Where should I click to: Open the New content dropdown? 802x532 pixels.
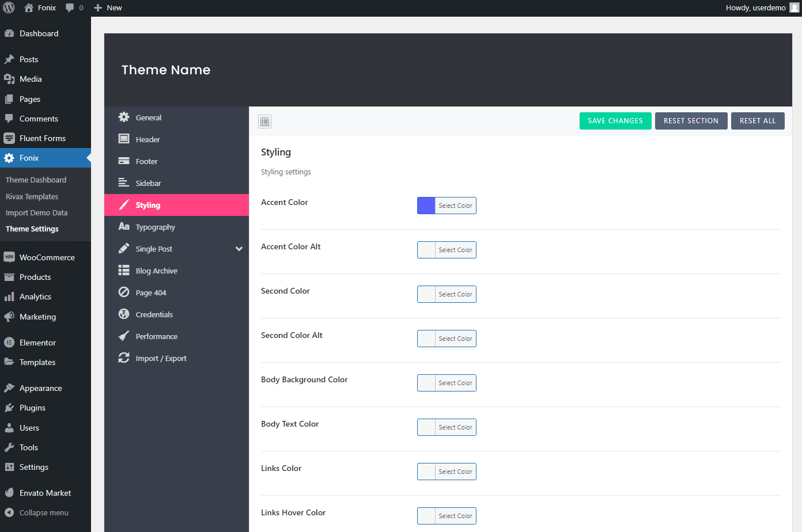click(x=108, y=7)
